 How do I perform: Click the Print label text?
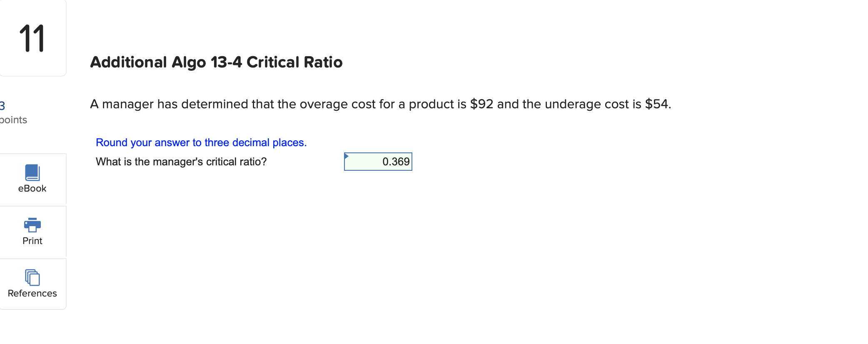pyautogui.click(x=32, y=240)
